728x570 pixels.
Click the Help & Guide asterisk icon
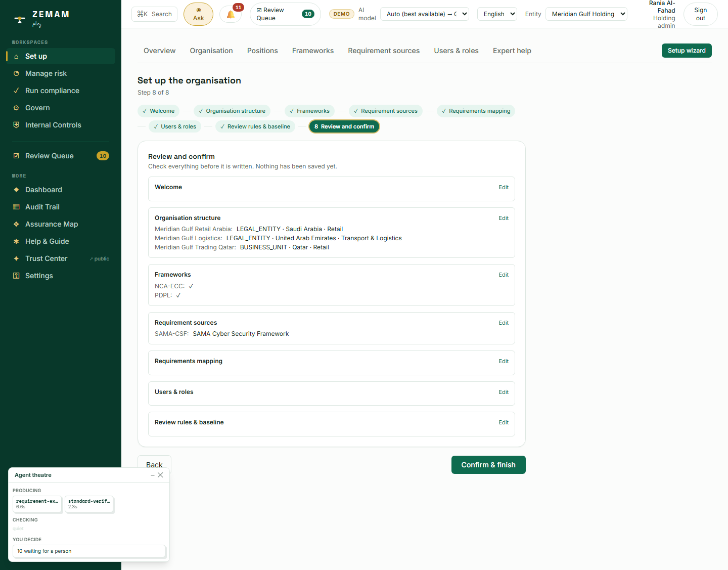tap(16, 241)
